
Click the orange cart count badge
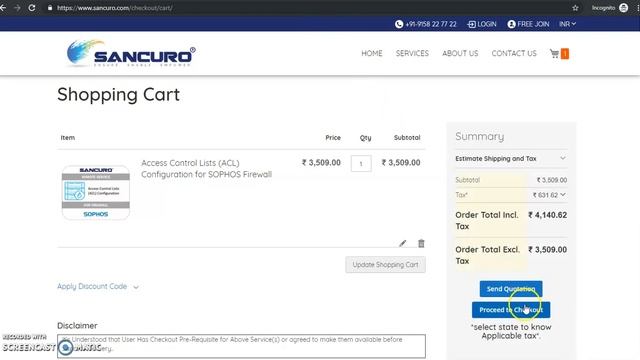click(x=565, y=53)
